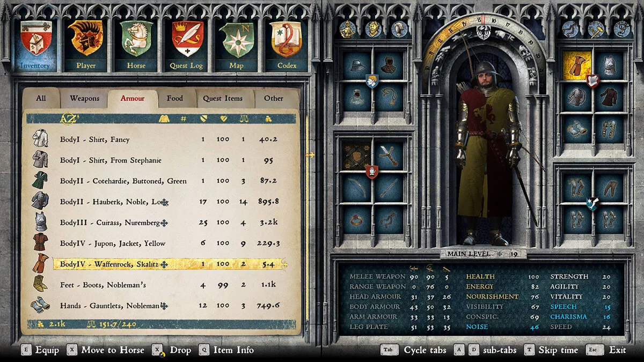The width and height of the screenshot is (644, 362).
Task: Select the highlighted waffenrock equipment slot
Action: pos(577,66)
